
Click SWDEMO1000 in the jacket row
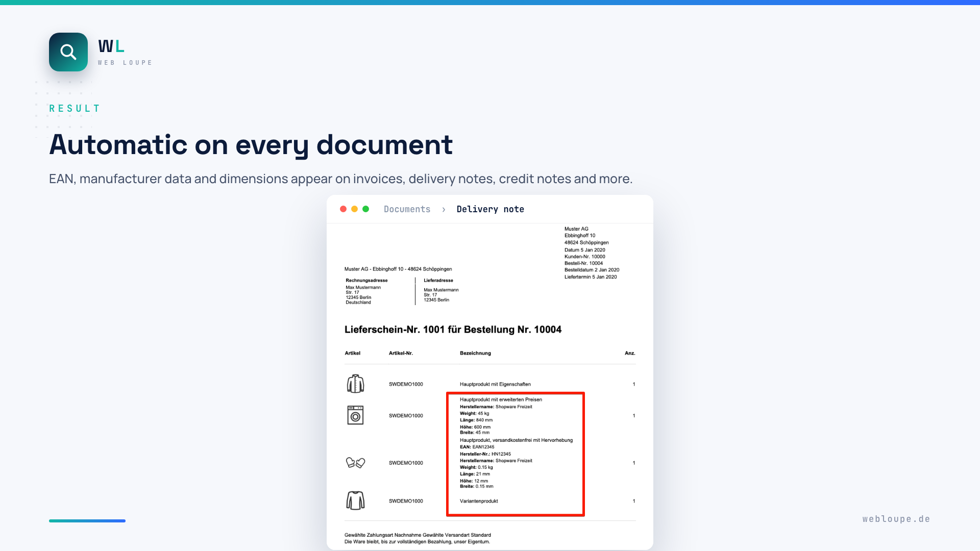click(406, 384)
